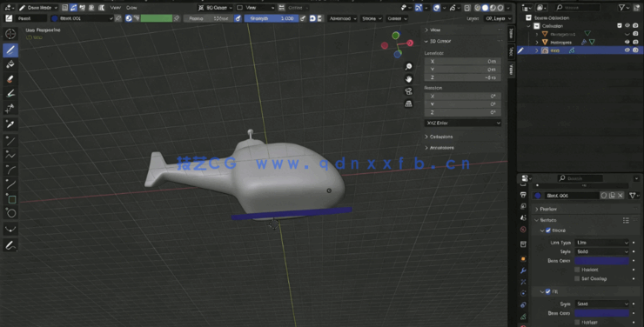Click the Stroke Base Color swatch

pos(601,261)
